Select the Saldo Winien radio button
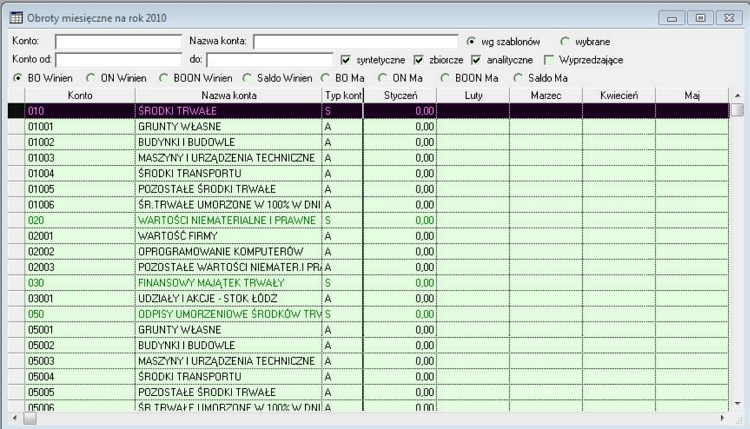750x429 pixels. [x=247, y=78]
